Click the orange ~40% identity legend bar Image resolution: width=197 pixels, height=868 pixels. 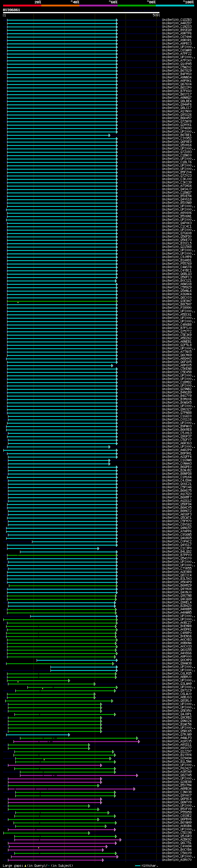[x=60, y=6]
